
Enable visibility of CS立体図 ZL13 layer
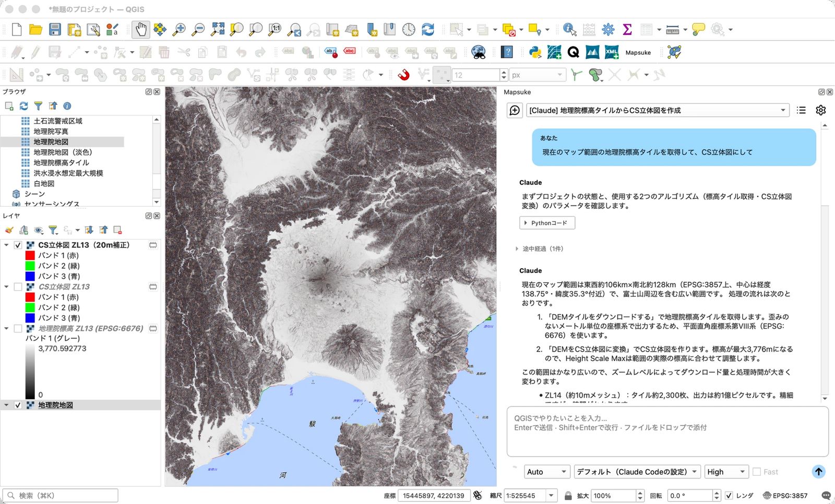18,286
